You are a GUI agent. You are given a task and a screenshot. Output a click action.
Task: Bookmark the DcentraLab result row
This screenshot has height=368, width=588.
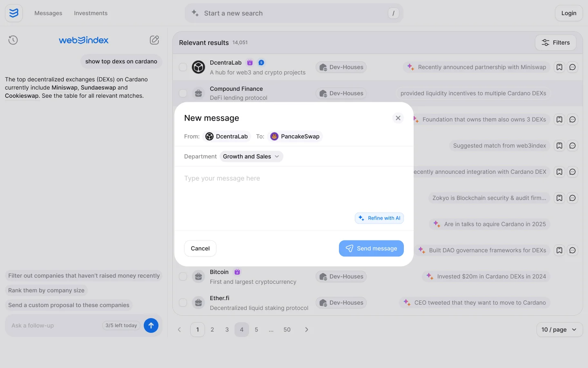point(559,67)
